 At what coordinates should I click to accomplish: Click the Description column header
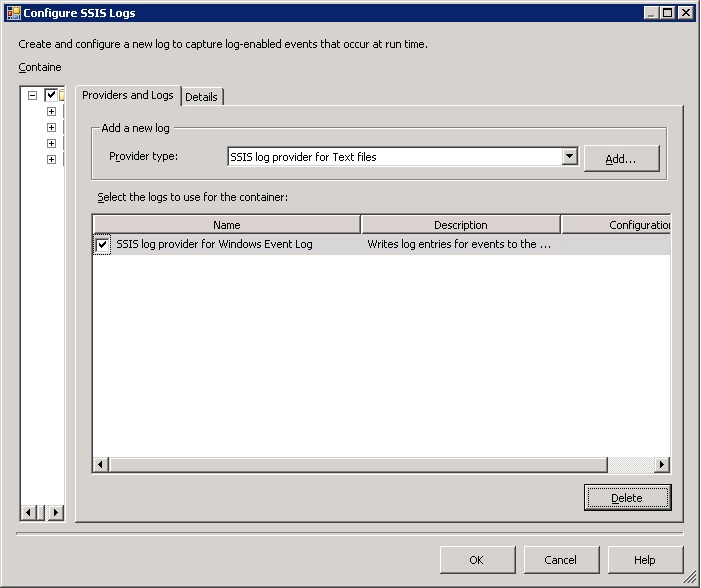[x=460, y=225]
